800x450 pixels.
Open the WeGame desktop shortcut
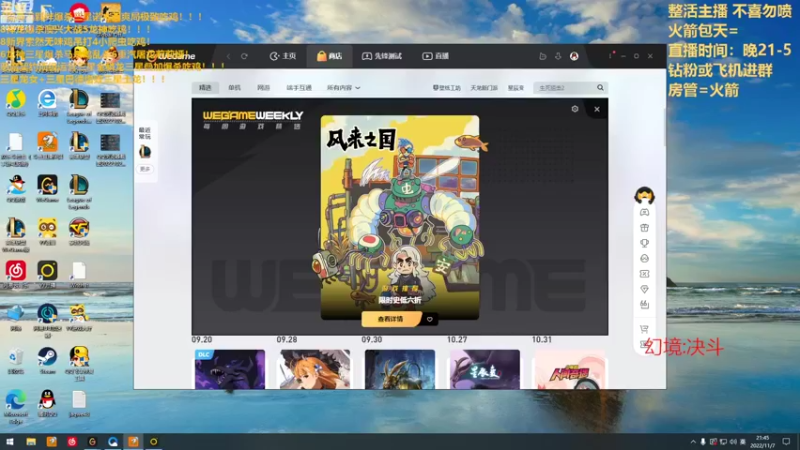[47, 189]
